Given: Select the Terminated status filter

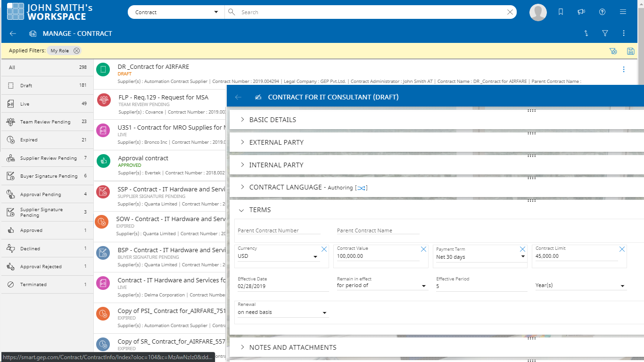Looking at the screenshot, I should 47,284.
